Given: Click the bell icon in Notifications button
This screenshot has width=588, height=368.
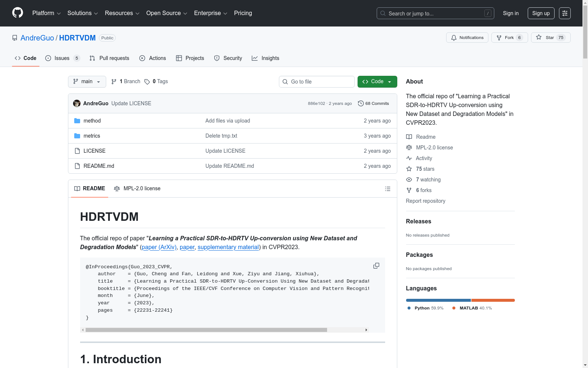Looking at the screenshot, I should 454,38.
